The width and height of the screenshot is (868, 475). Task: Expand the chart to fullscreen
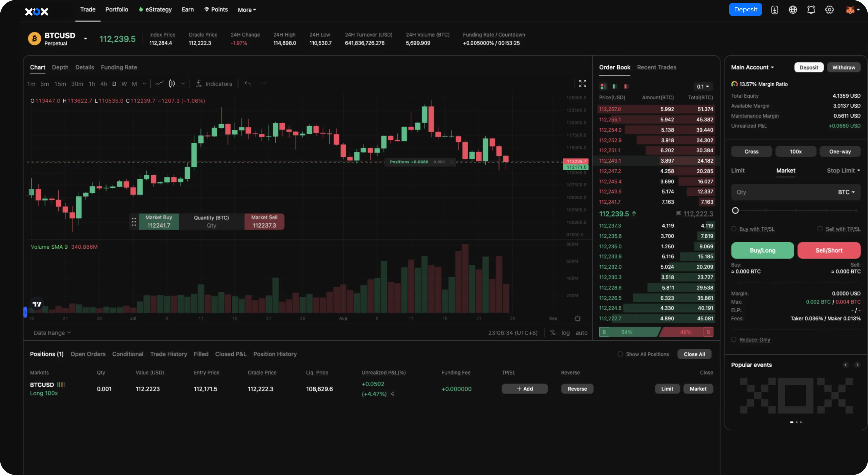tap(583, 83)
